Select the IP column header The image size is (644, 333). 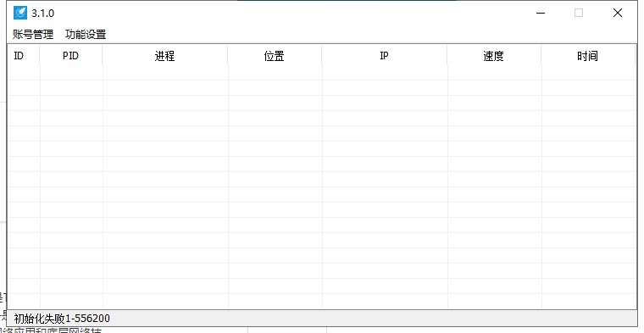pos(385,55)
